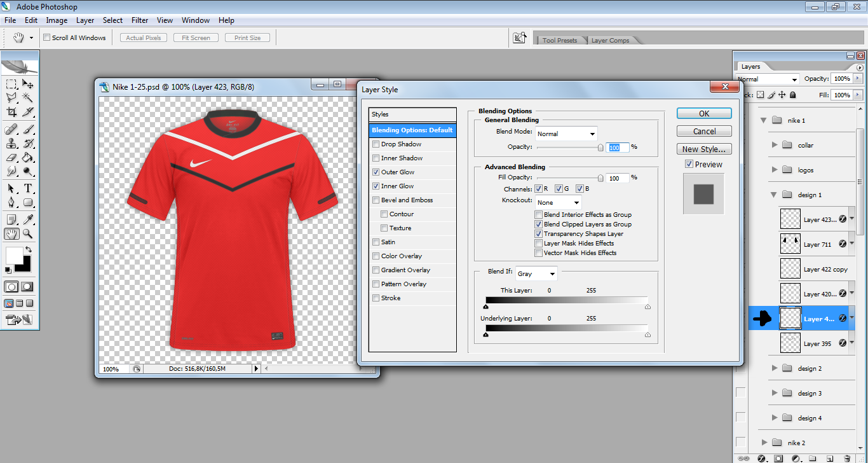
Task: Enable the Drop Shadow checkbox
Action: (x=376, y=144)
